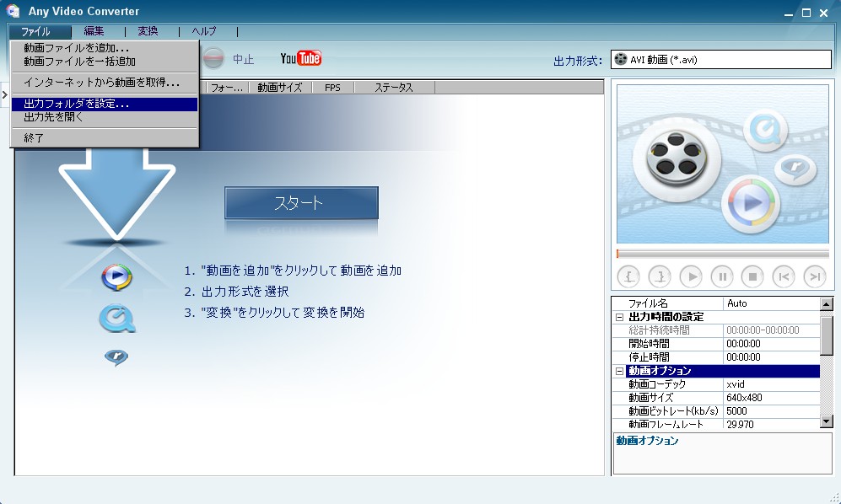Expand the left side panel arrow

point(4,95)
